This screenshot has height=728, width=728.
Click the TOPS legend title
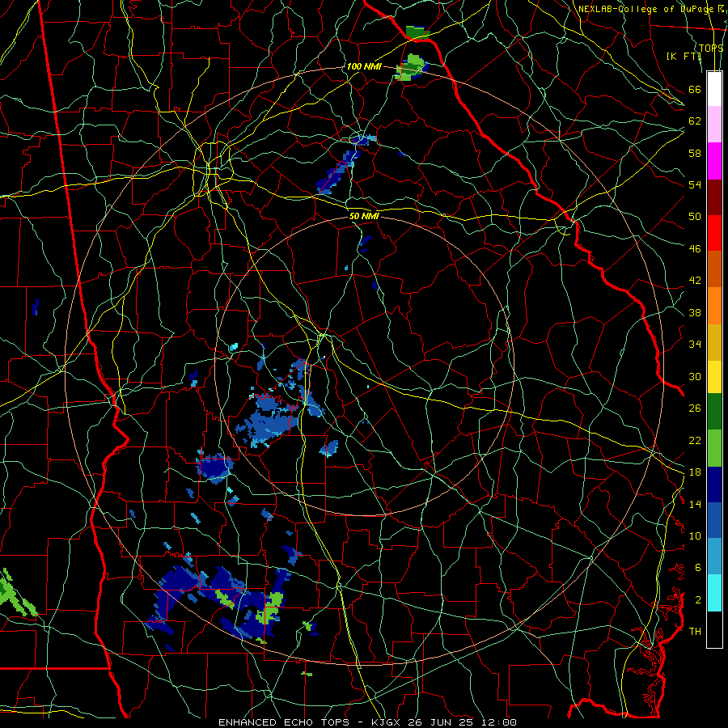click(x=711, y=49)
